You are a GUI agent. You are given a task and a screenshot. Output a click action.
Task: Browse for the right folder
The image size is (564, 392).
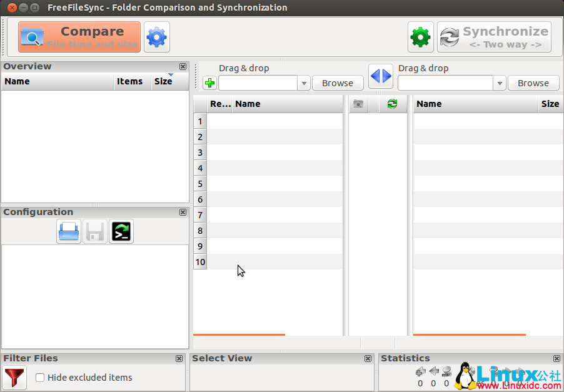click(533, 83)
